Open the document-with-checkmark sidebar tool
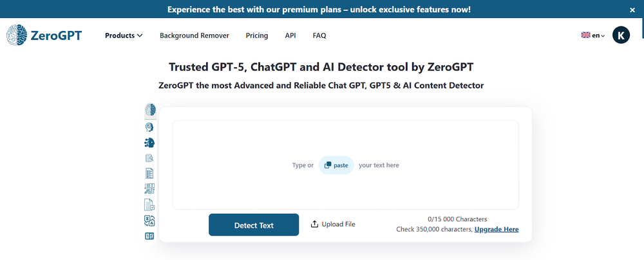The height and width of the screenshot is (260, 644). click(x=149, y=205)
